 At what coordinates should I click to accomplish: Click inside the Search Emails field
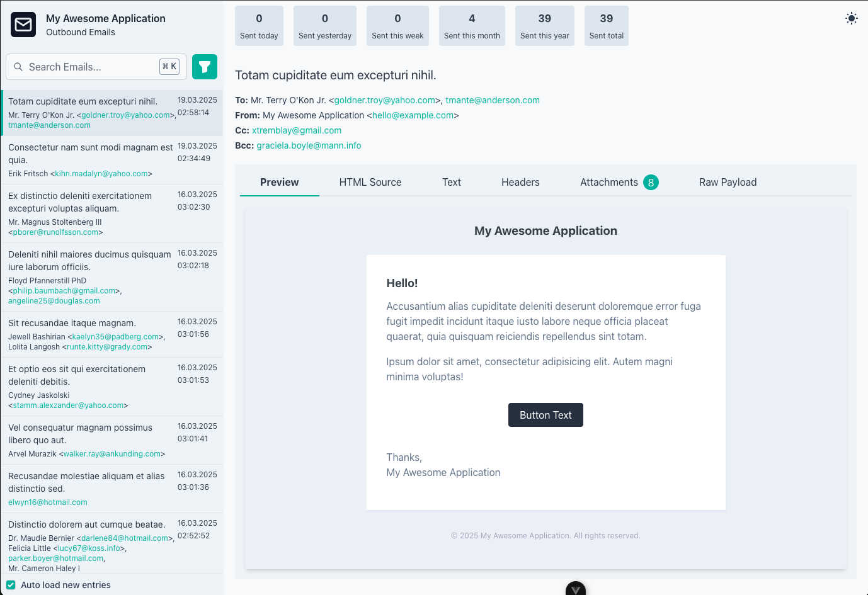click(88, 66)
